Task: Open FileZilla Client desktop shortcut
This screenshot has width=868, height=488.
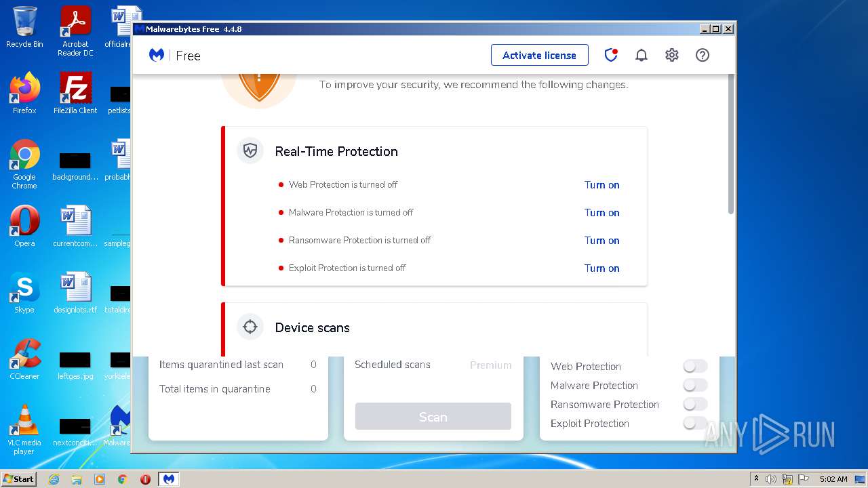Action: [x=75, y=93]
